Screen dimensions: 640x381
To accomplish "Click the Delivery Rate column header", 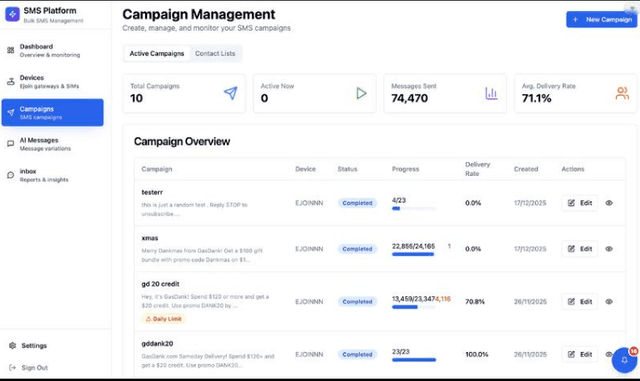I will [x=478, y=169].
